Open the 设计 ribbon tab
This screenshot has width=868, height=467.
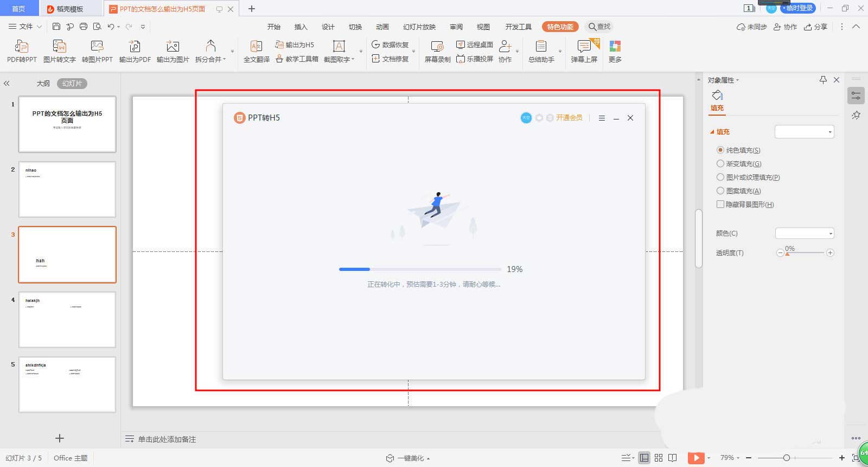pos(328,27)
